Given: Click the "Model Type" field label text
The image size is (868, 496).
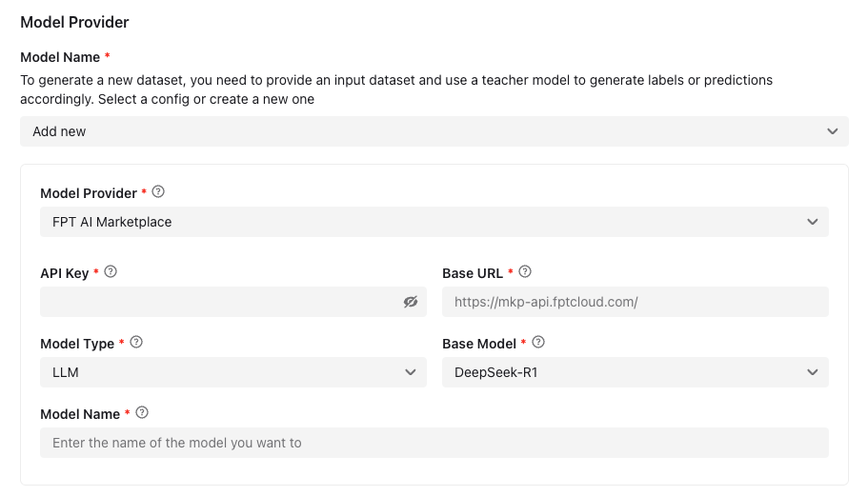Looking at the screenshot, I should click(77, 344).
